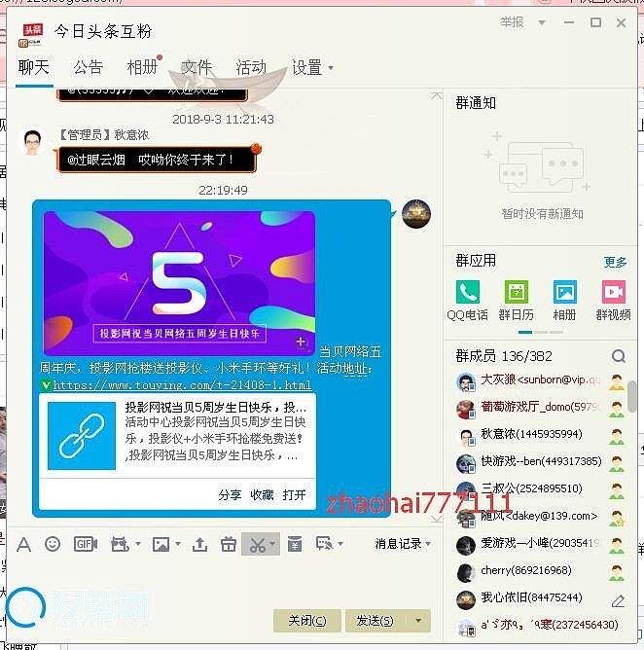Click the edit pencil next to 我心依旧
644x650 pixels.
coord(618,600)
